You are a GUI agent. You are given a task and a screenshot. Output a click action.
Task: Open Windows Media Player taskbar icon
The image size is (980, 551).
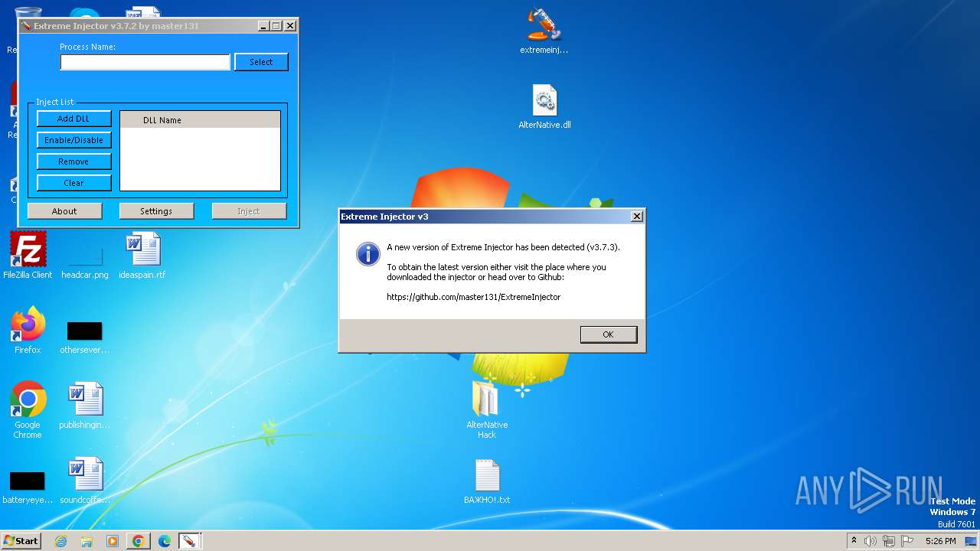pyautogui.click(x=113, y=541)
